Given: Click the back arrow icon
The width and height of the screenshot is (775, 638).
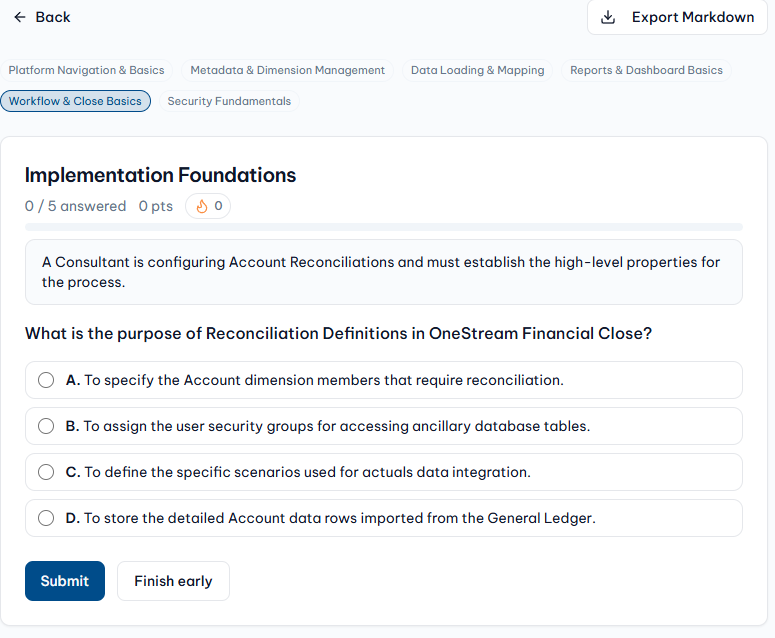Looking at the screenshot, I should pos(20,17).
